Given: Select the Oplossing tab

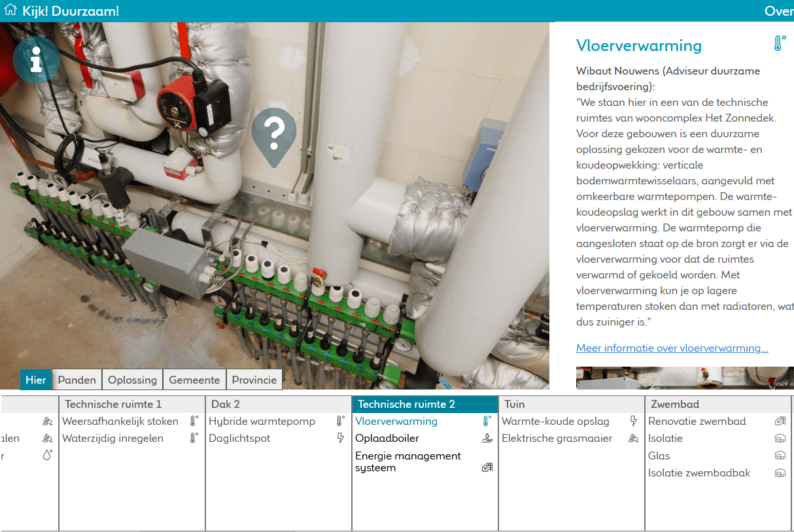Looking at the screenshot, I should 132,380.
